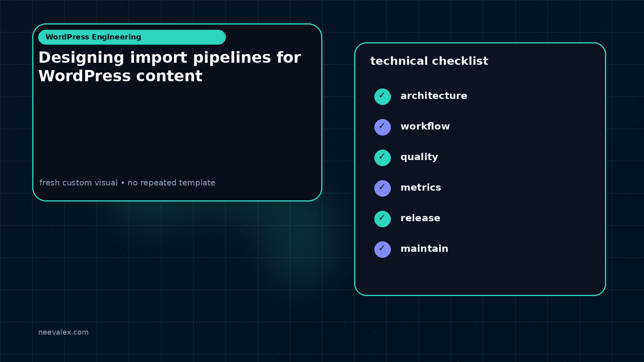Click the checkmark icon beside release
The height and width of the screenshot is (362, 644).
click(382, 219)
